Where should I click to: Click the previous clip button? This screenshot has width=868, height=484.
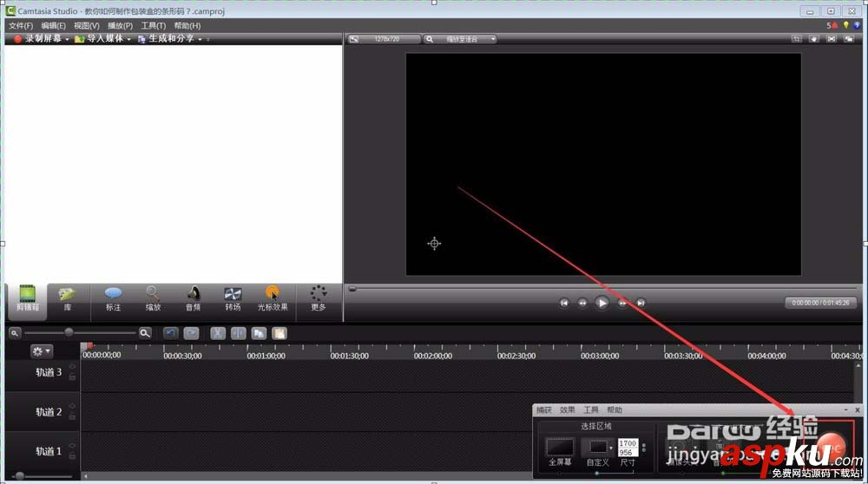(564, 303)
